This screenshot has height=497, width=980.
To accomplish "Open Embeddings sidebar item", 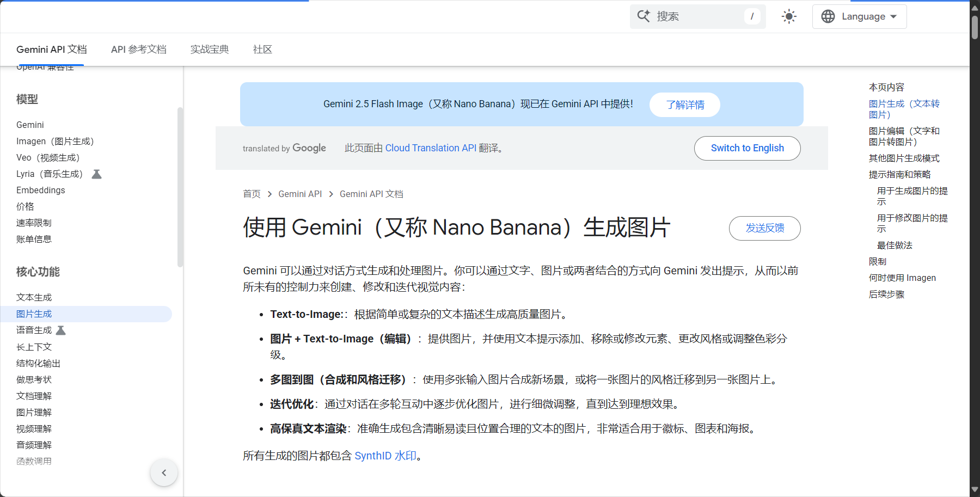I will tap(41, 190).
